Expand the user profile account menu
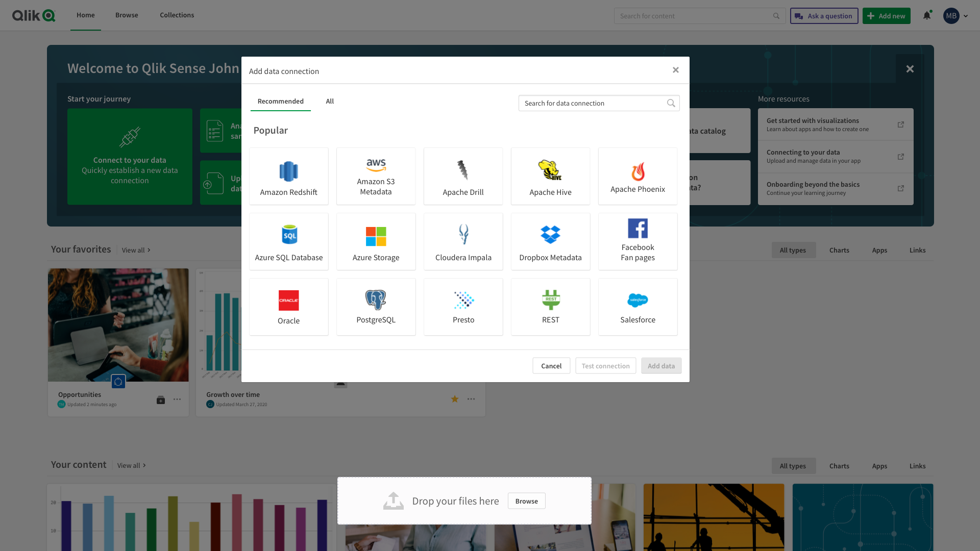The image size is (980, 551). point(955,16)
